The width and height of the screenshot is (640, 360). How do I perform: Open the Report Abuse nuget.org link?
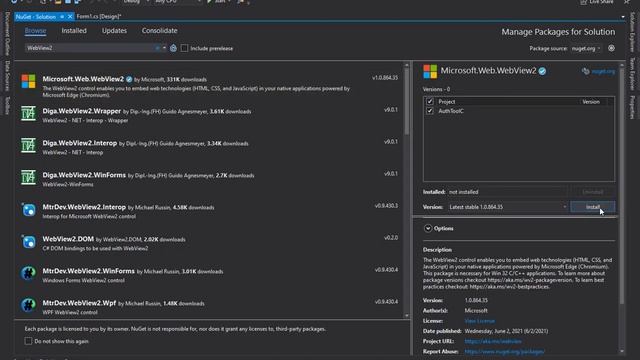[x=504, y=351]
